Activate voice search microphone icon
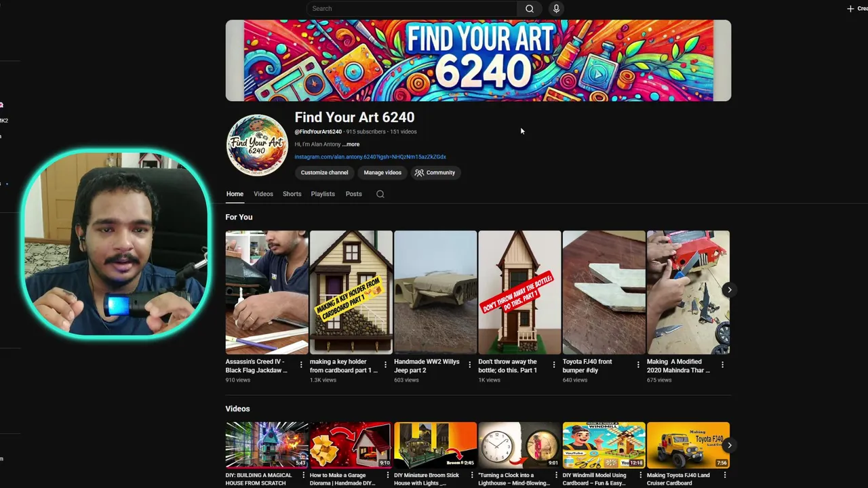 tap(556, 9)
